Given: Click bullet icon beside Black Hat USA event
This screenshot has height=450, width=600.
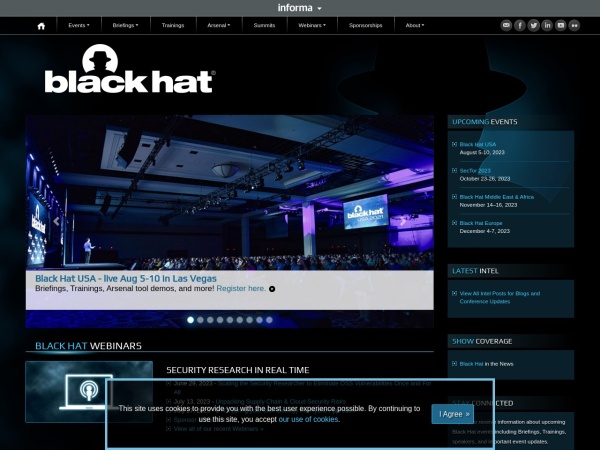Looking at the screenshot, I should [454, 144].
